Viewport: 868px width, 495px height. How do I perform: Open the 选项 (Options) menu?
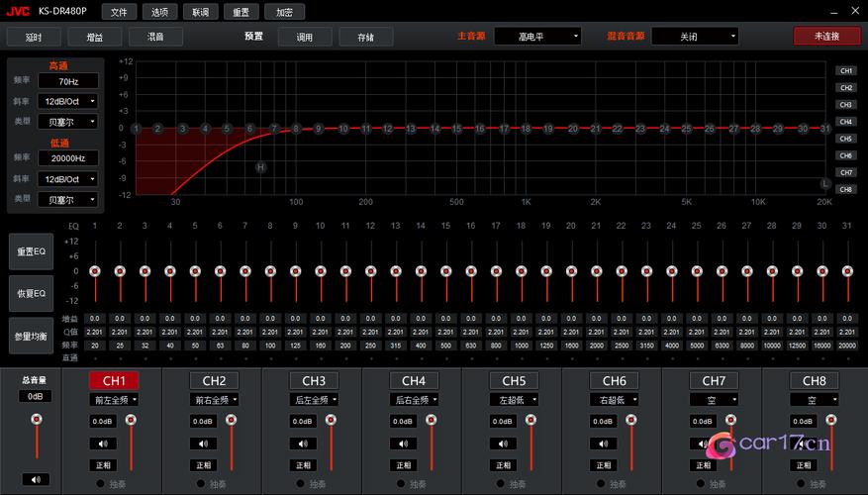[160, 12]
